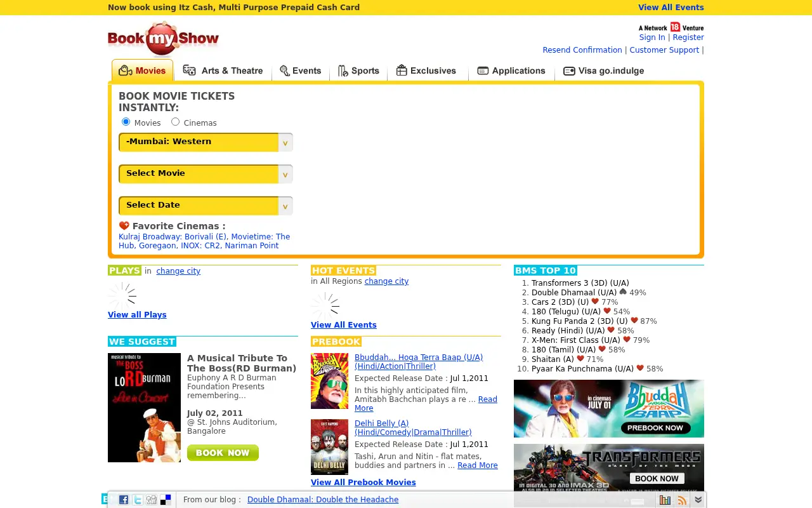Share the page on Facebook from the bottom bar
Viewport: 812px width, 508px height.
tap(124, 500)
